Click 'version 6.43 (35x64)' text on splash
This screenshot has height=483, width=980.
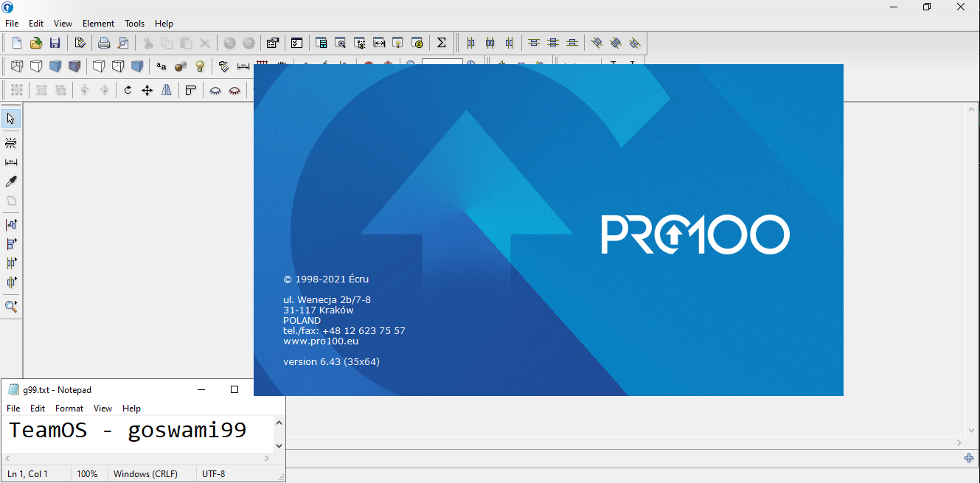[x=331, y=362]
